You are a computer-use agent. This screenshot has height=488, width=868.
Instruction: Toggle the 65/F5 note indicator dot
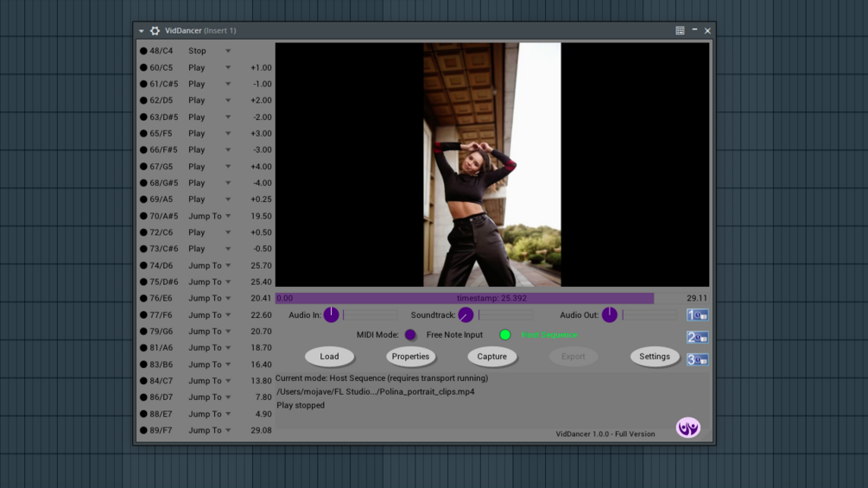pos(143,133)
